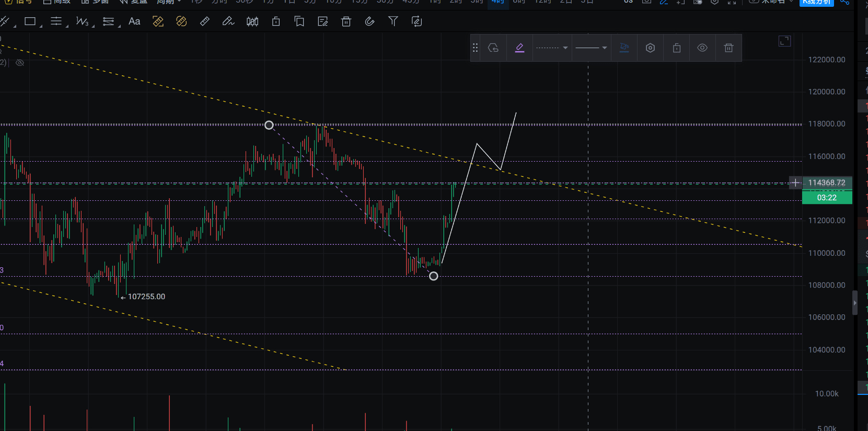Open the funnel filter tool

pos(393,21)
